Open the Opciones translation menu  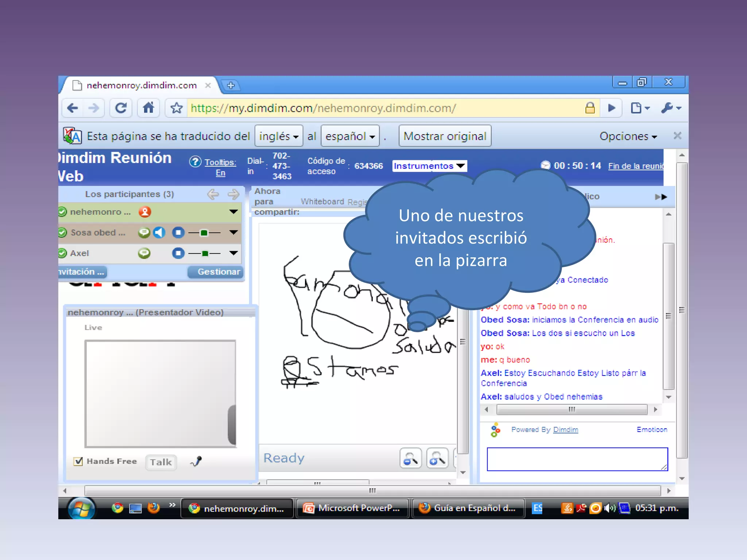(x=628, y=136)
